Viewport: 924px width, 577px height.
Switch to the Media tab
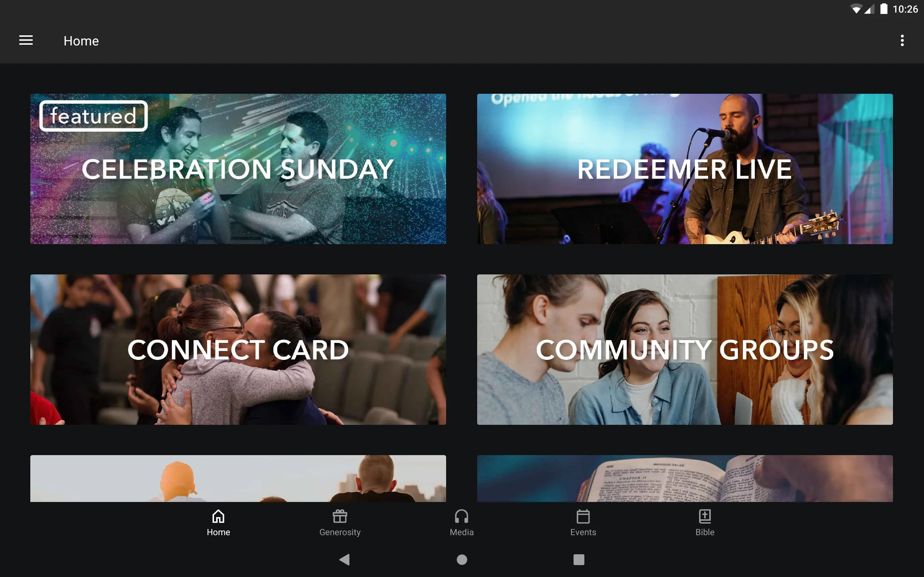(x=462, y=523)
